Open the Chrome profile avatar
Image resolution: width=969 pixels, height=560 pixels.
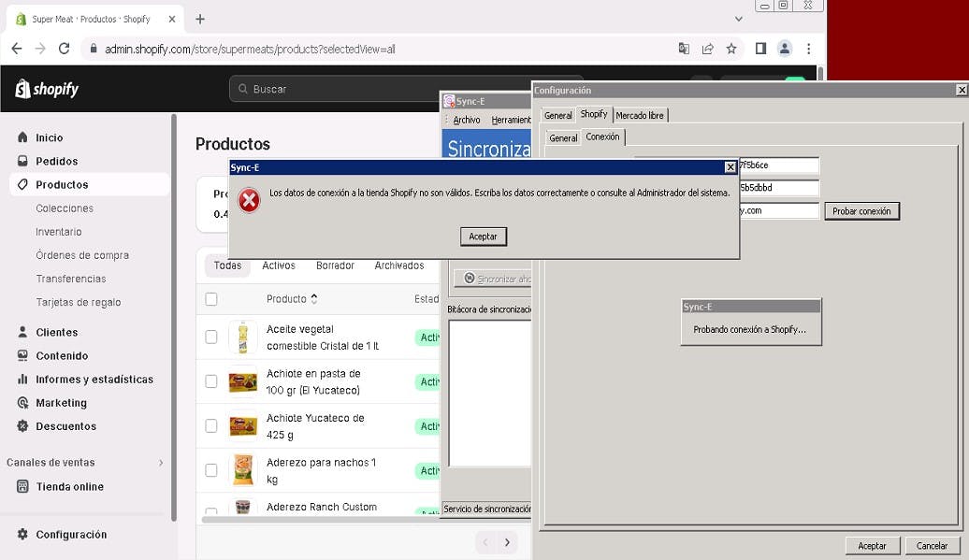[x=785, y=49]
